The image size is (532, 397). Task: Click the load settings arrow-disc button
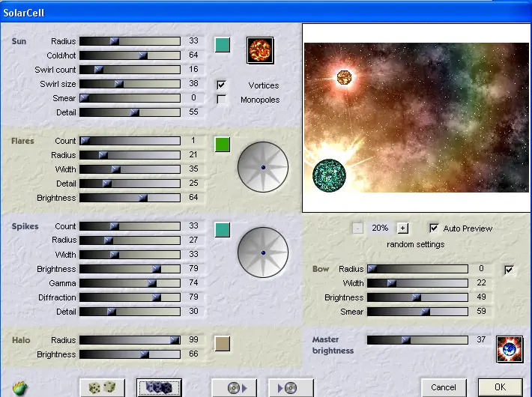coord(291,387)
